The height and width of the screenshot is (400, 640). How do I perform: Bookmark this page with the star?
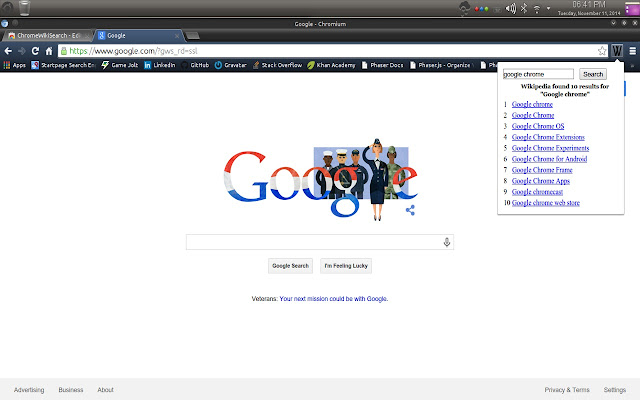(602, 51)
